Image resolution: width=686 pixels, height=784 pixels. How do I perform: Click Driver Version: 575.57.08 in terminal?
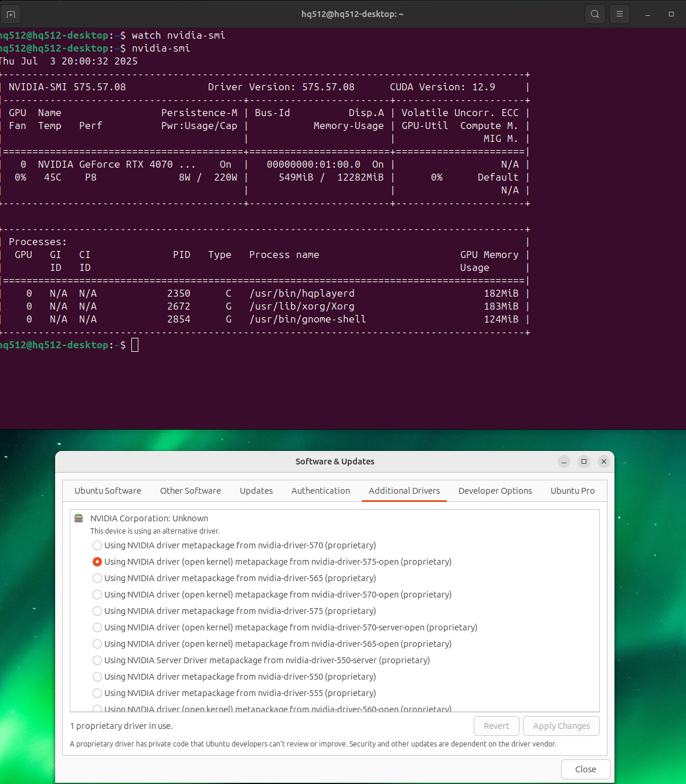[281, 87]
